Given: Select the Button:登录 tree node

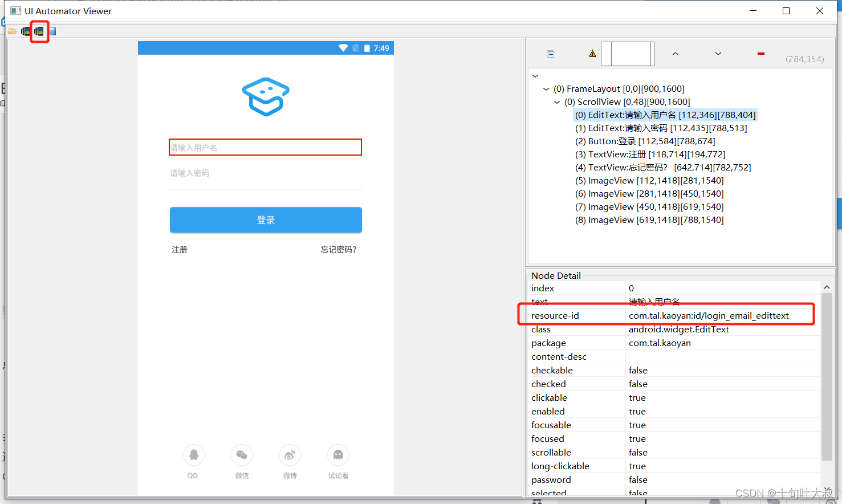Looking at the screenshot, I should click(x=645, y=141).
